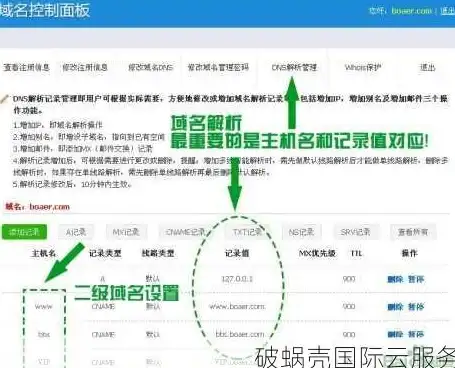Click the MX优先级 column header
The image size is (455, 368).
pos(317,253)
